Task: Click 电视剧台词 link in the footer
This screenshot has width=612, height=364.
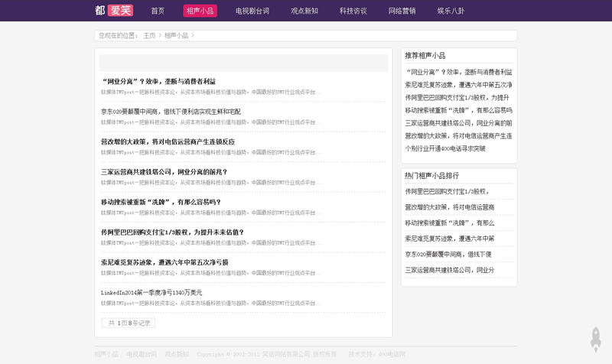Action: click(x=141, y=355)
